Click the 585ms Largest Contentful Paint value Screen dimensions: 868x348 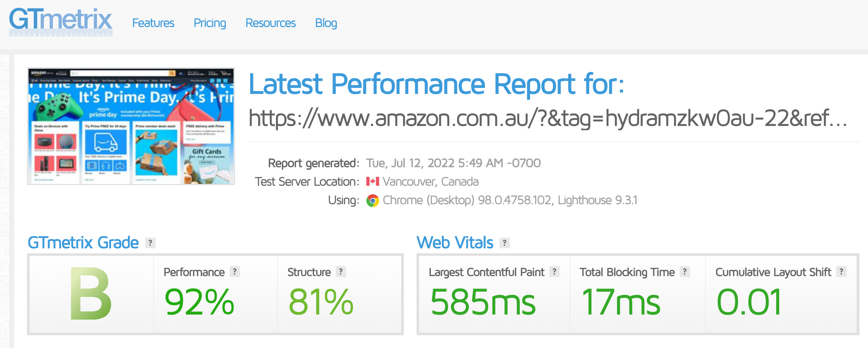pyautogui.click(x=483, y=302)
